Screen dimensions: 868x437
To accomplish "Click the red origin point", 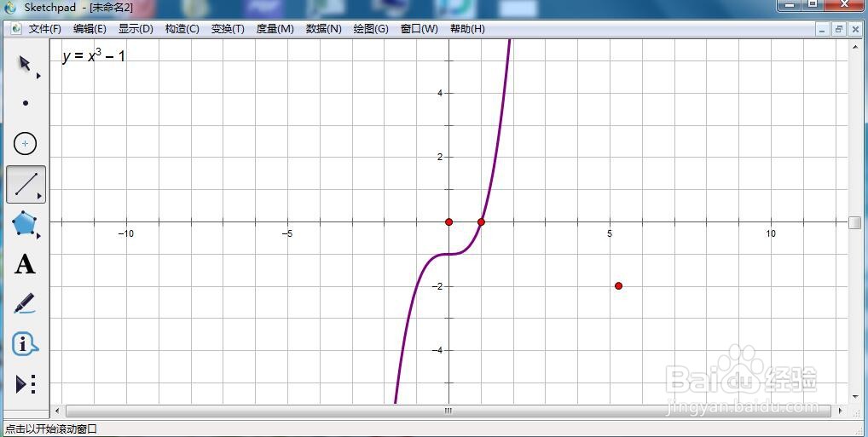I will click(449, 221).
